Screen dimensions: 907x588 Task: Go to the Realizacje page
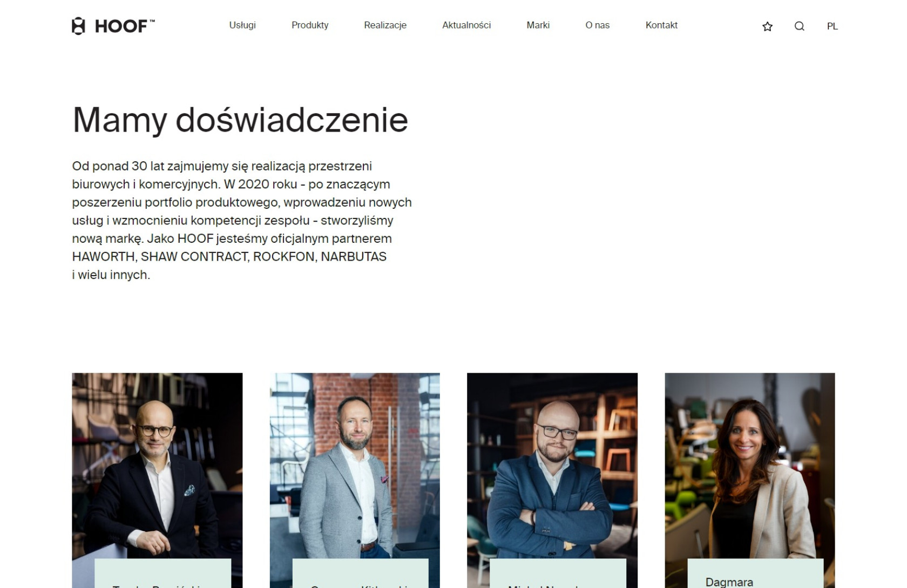coord(385,25)
